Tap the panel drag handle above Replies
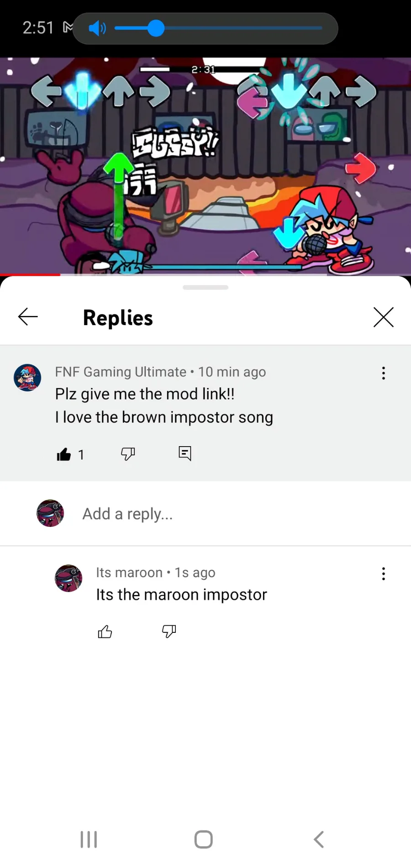Image resolution: width=411 pixels, height=868 pixels. (x=205, y=288)
